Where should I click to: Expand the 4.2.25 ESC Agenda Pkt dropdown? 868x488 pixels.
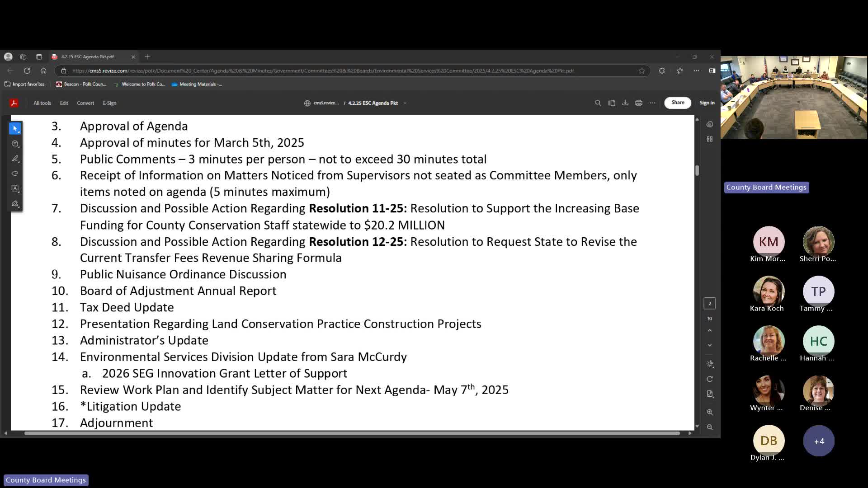click(405, 103)
